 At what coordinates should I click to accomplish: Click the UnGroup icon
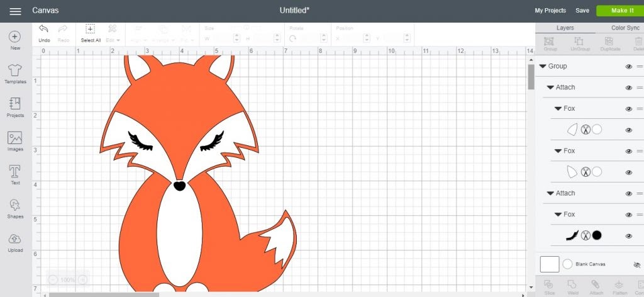pos(579,44)
